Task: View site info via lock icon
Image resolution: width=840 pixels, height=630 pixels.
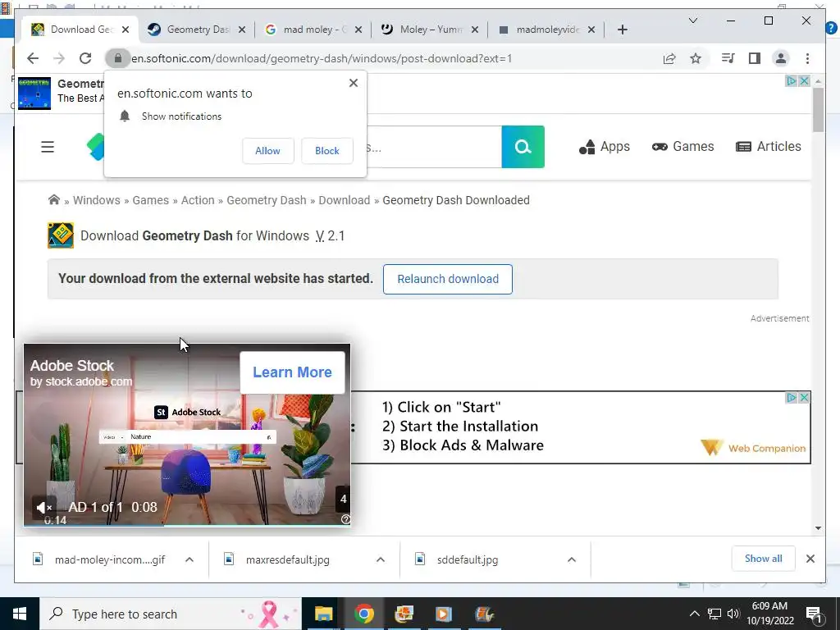Action: 118,58
